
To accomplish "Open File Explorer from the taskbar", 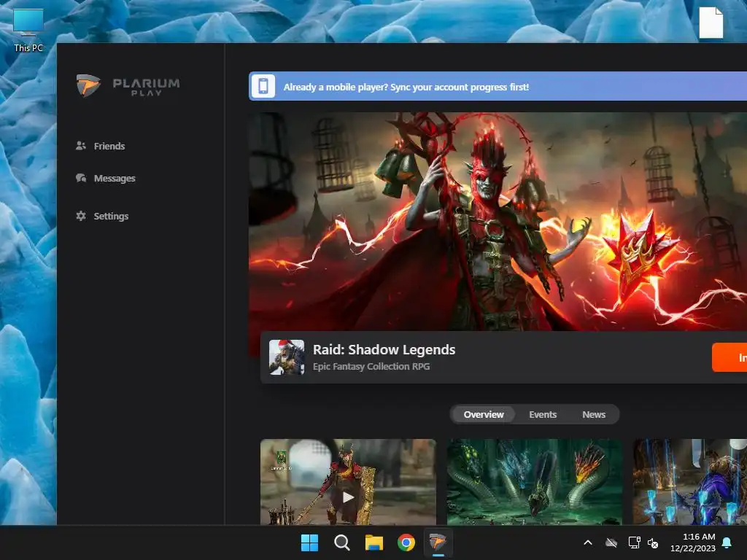I will tap(374, 542).
